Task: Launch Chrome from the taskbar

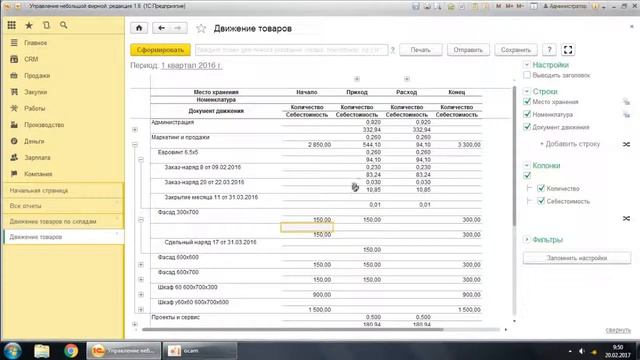Action: click(x=71, y=351)
